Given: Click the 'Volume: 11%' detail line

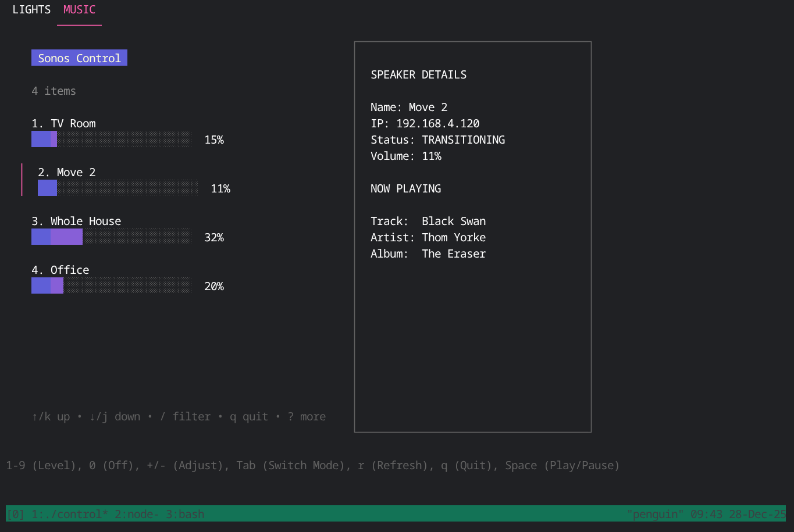Looking at the screenshot, I should click(406, 156).
